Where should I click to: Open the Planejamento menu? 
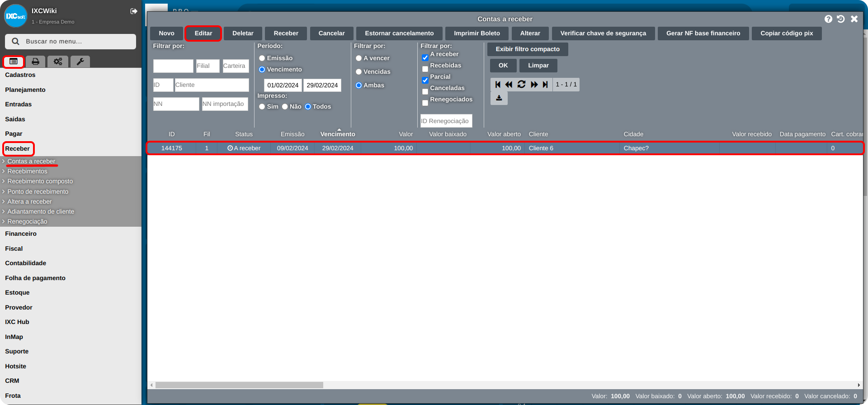(x=25, y=90)
